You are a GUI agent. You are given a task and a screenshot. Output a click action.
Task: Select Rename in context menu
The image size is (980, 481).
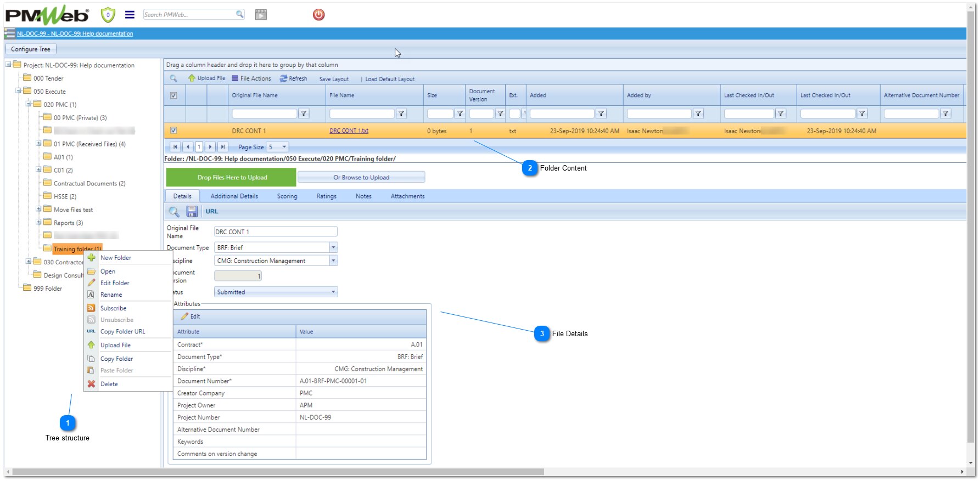[x=111, y=295]
